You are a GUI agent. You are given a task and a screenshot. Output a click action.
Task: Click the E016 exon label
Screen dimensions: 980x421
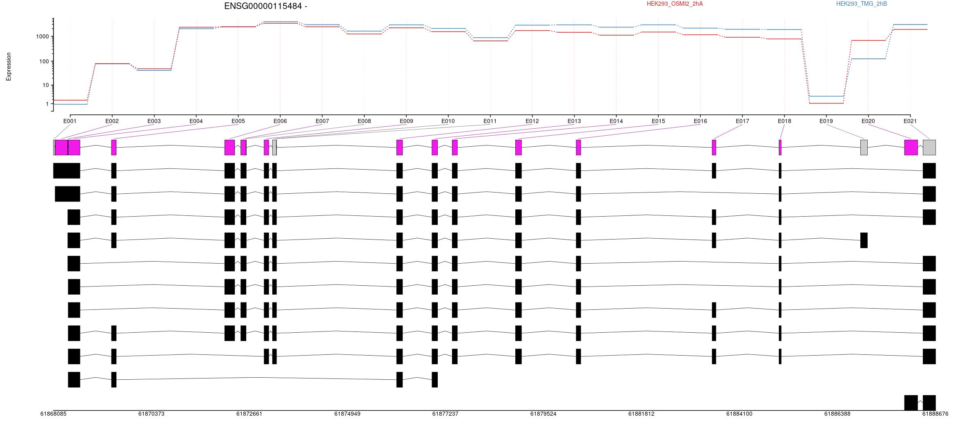[x=700, y=121]
